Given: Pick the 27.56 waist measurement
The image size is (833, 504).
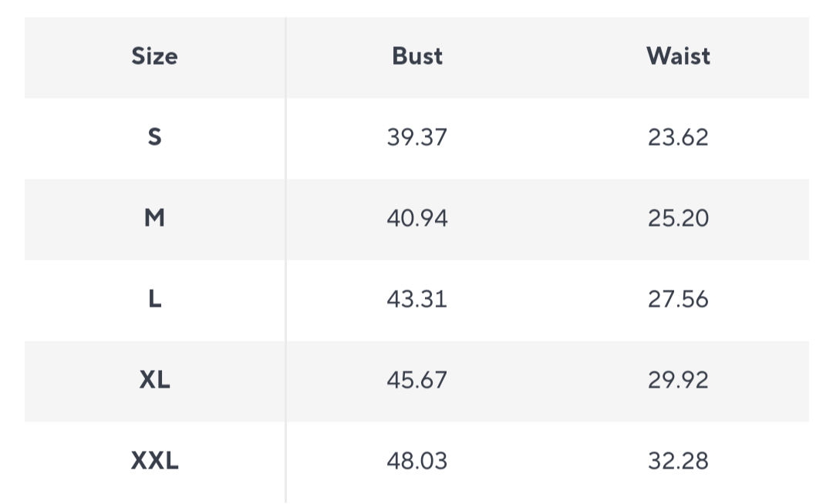Looking at the screenshot, I should click(678, 299).
